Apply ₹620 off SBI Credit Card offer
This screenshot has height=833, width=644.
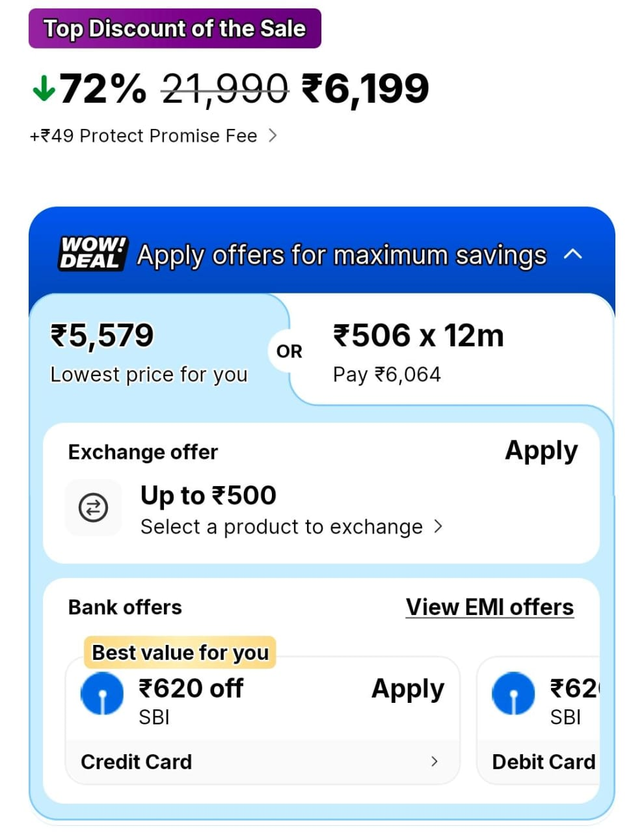click(408, 689)
